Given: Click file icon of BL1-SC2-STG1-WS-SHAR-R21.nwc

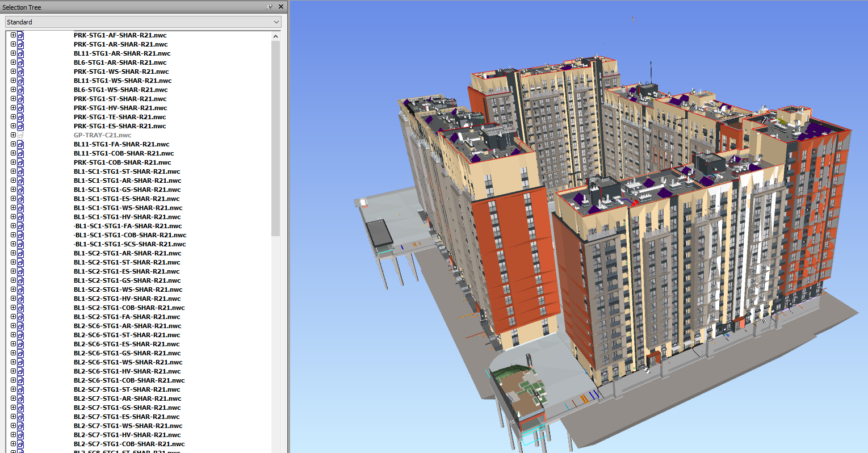Looking at the screenshot, I should (x=20, y=290).
